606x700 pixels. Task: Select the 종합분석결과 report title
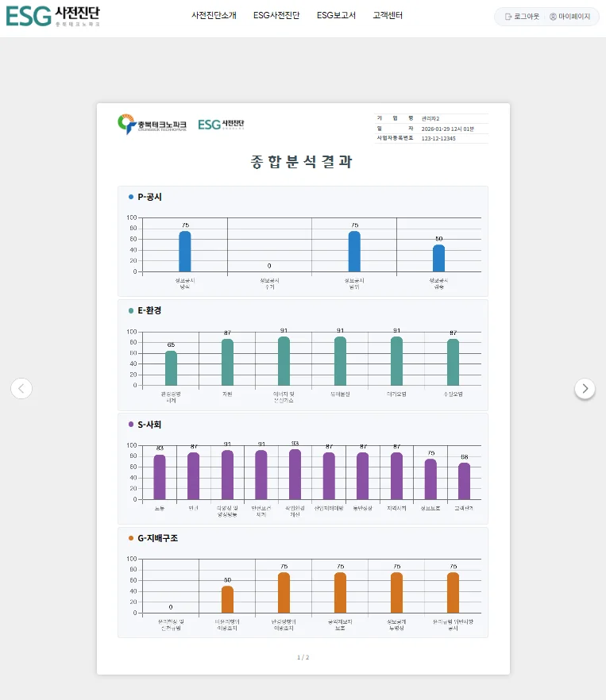coord(302,161)
